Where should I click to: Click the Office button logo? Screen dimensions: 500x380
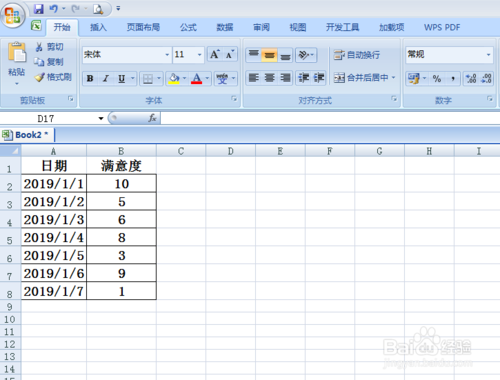coord(13,15)
